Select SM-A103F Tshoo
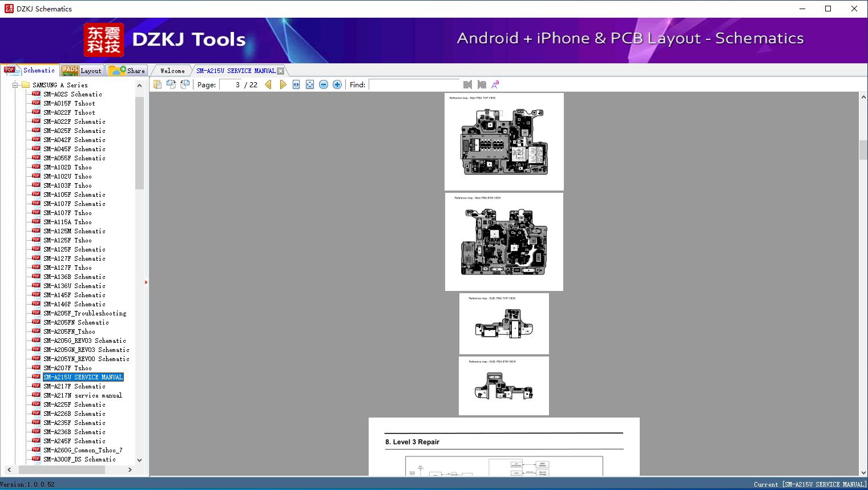Screen dimensions: 868x490 point(67,185)
